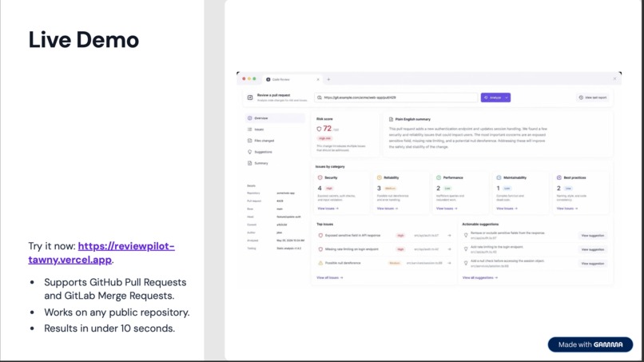Screen dimensions: 644x362
Task: Click the Medium badge in Reliability card
Action: 390,188
